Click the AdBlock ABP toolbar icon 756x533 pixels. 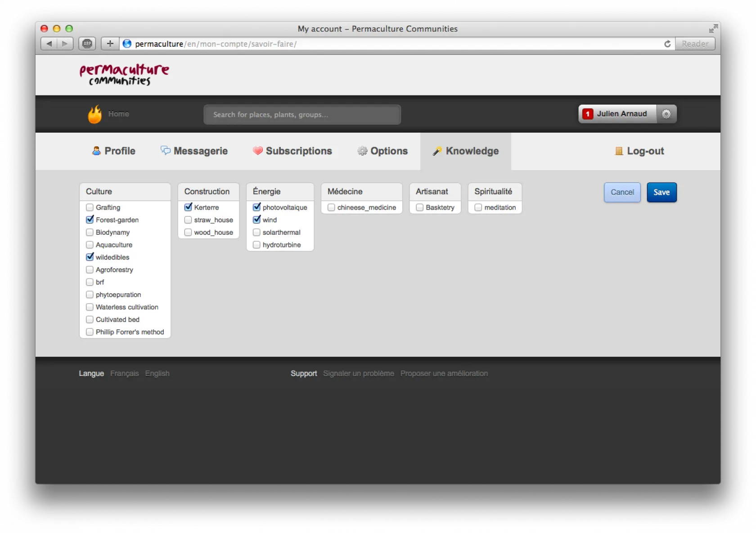(x=87, y=44)
